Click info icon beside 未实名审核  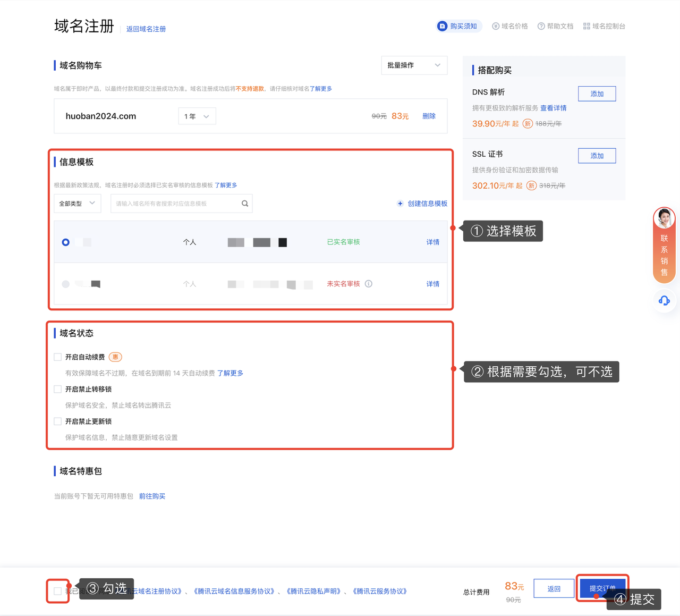[369, 284]
